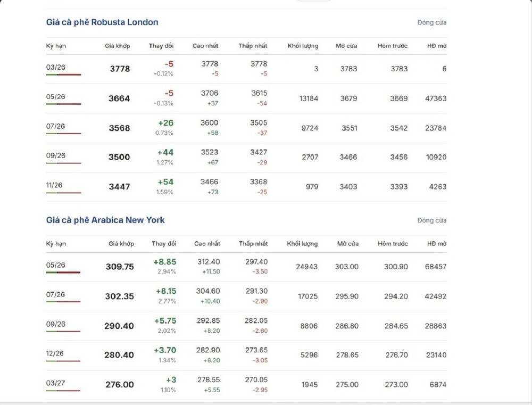Select the 11/26 Robusta contract term

point(54,185)
